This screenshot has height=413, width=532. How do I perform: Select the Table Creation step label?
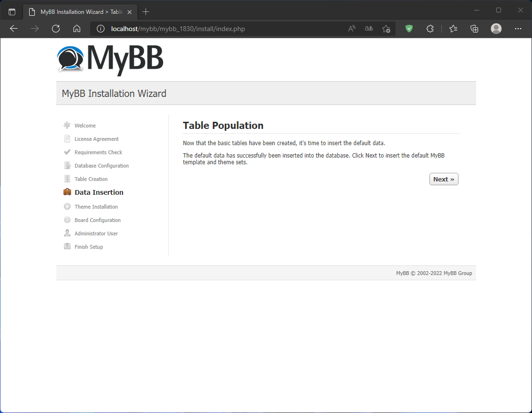[91, 179]
